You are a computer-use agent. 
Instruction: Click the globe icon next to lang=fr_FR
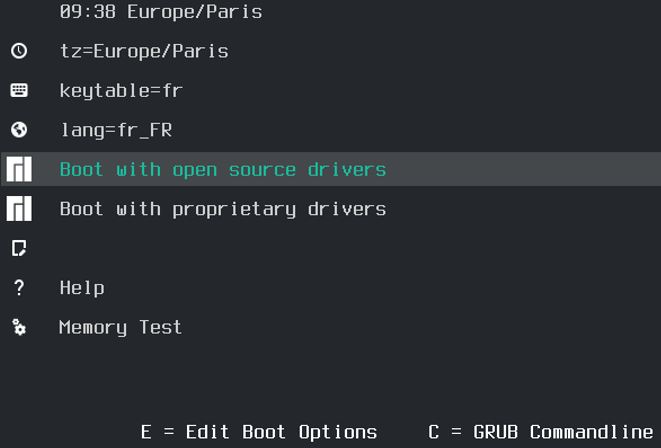(x=19, y=130)
